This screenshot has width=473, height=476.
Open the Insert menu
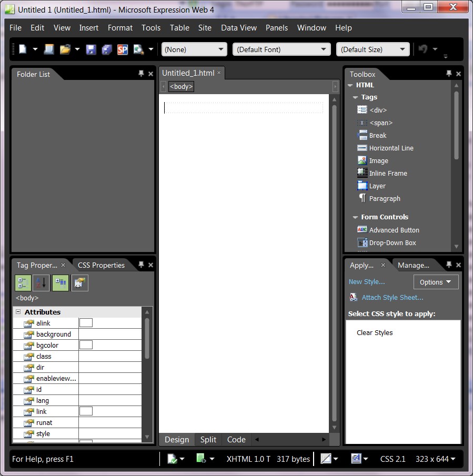(88, 28)
